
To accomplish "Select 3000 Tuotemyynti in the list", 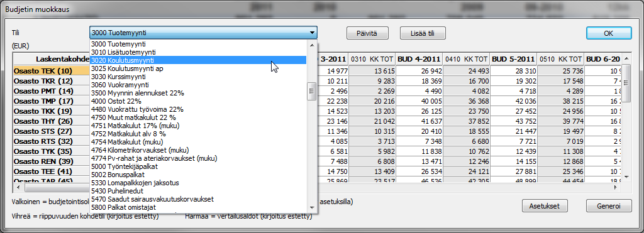I will pos(198,44).
